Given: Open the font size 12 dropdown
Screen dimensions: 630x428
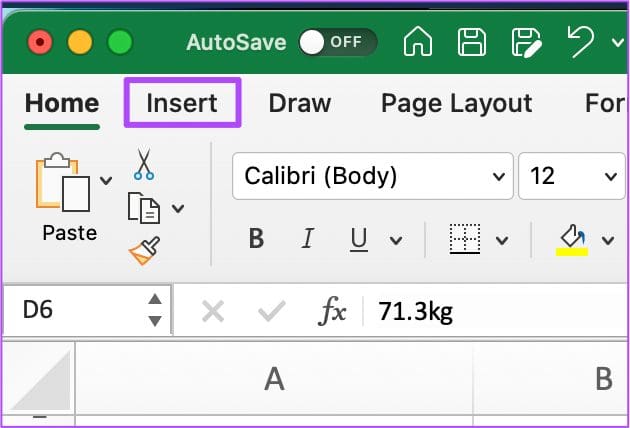Looking at the screenshot, I should tap(609, 177).
